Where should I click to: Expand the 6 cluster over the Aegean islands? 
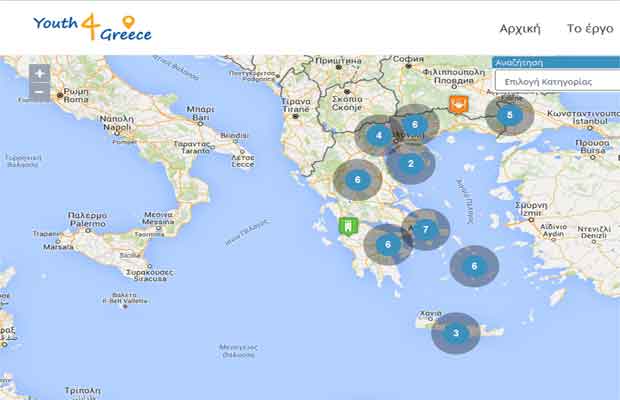tap(474, 266)
